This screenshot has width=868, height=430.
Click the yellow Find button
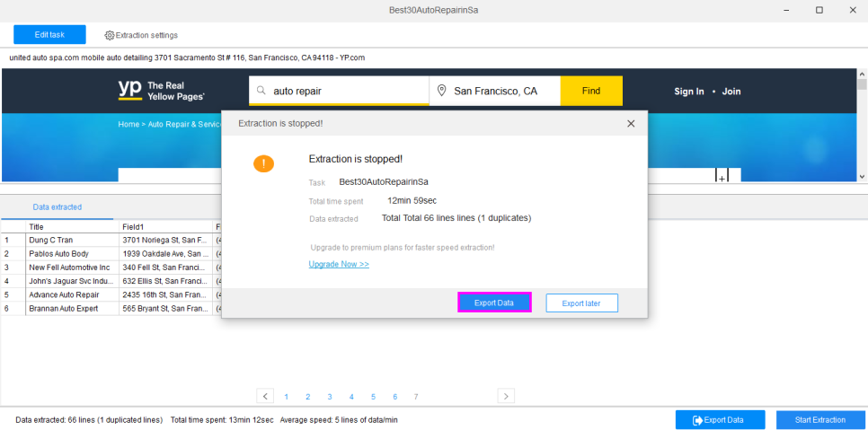pyautogui.click(x=591, y=91)
